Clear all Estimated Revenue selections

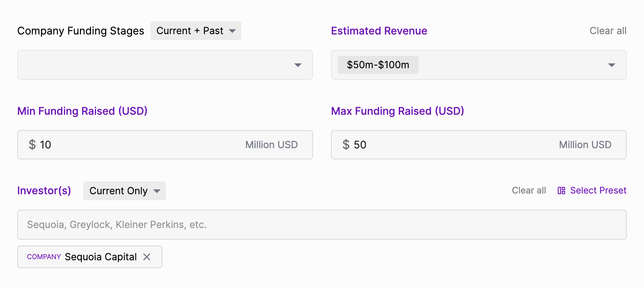point(608,31)
